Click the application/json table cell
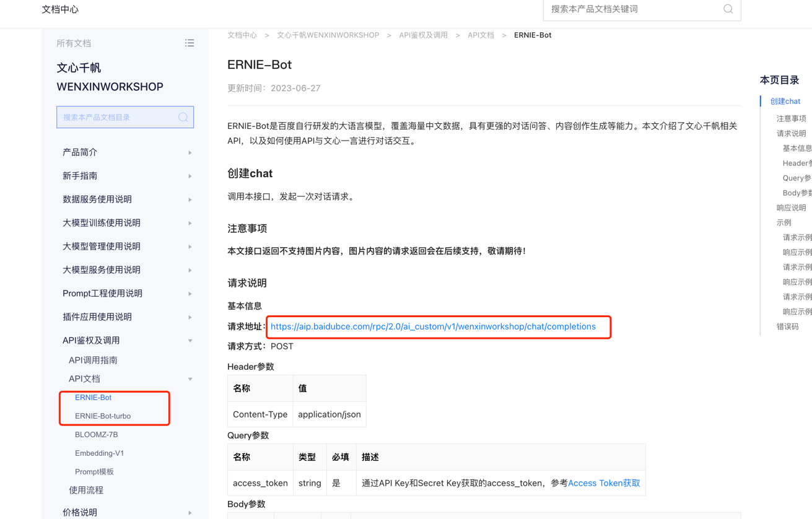The width and height of the screenshot is (812, 519). 330,414
